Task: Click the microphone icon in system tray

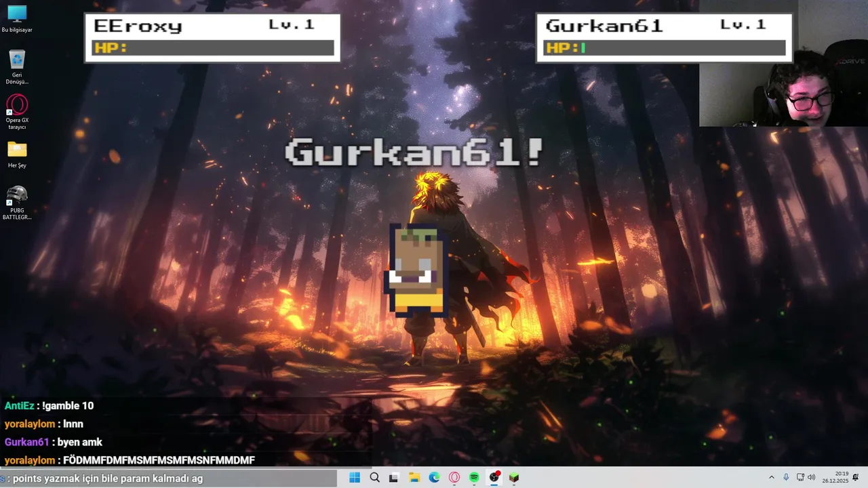Action: click(786, 478)
